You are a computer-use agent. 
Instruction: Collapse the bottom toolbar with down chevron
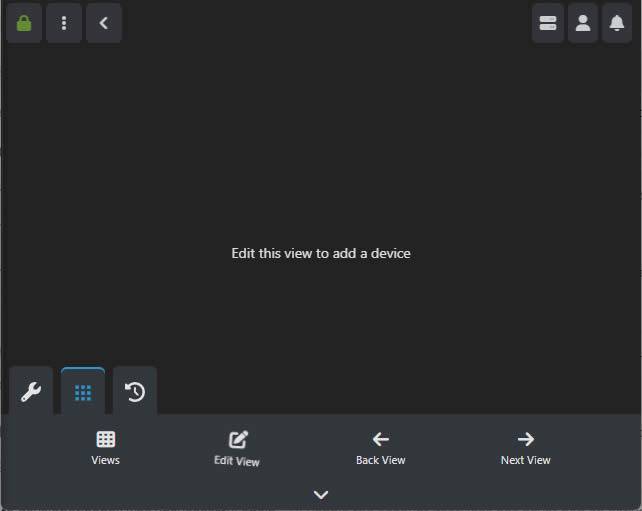321,495
